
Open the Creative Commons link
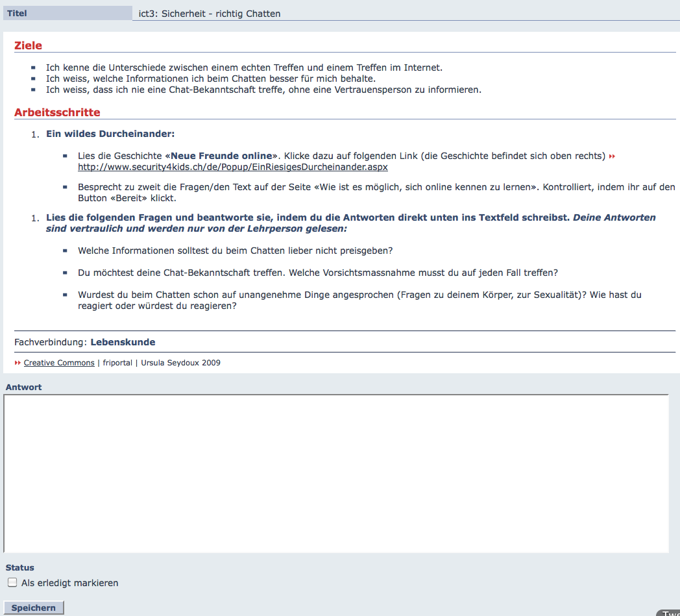[x=59, y=363]
